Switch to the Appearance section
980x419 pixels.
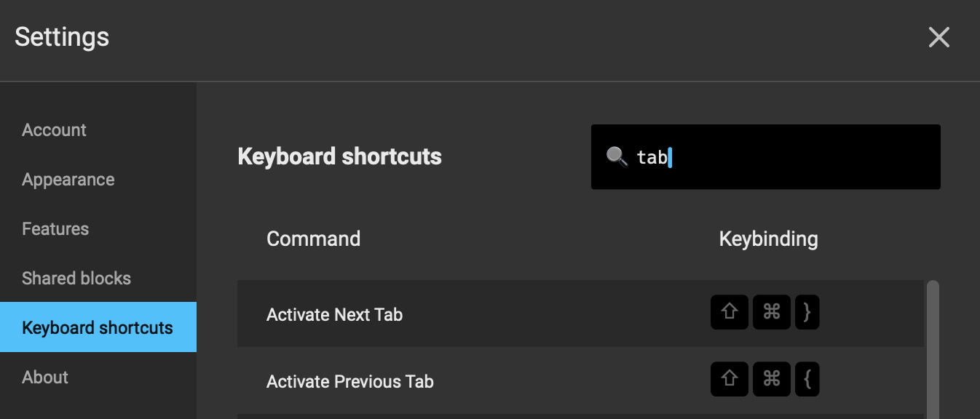point(68,179)
